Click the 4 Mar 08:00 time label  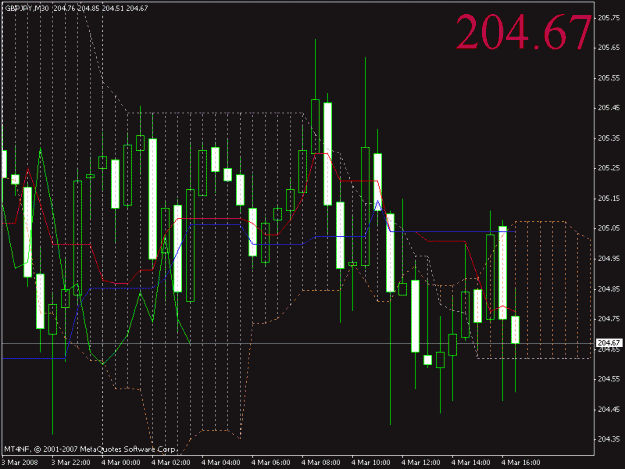coord(321,462)
